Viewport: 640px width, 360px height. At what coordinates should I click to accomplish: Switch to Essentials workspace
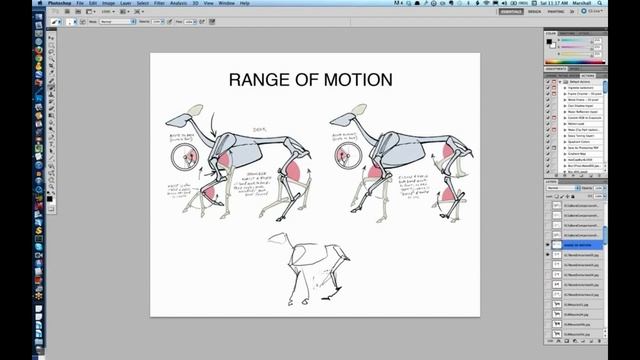tap(511, 11)
